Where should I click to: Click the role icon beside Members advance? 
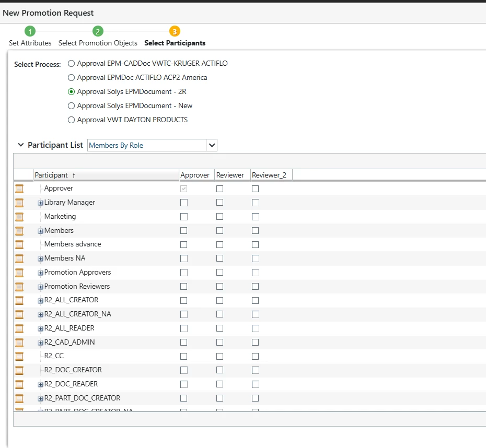click(x=19, y=244)
